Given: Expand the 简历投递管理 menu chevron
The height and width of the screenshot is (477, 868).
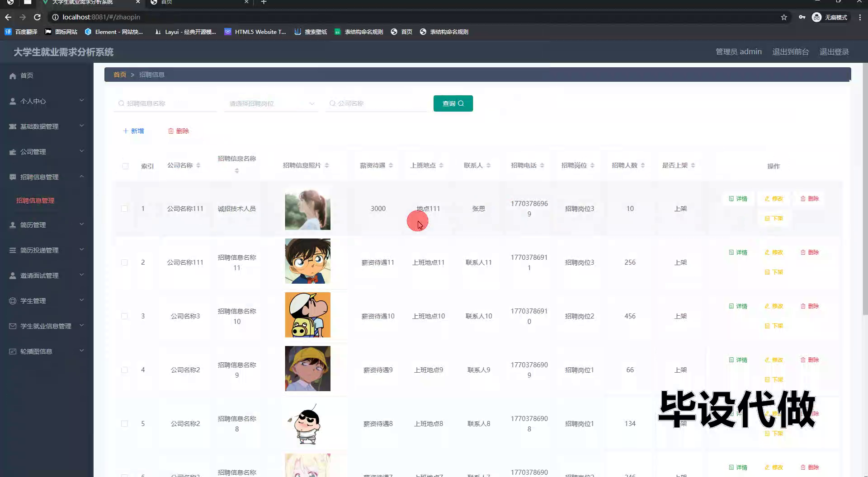Looking at the screenshot, I should point(82,250).
